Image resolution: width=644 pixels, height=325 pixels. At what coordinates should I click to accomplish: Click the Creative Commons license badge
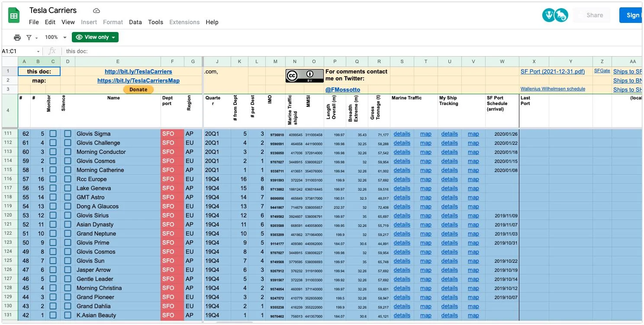coord(305,76)
